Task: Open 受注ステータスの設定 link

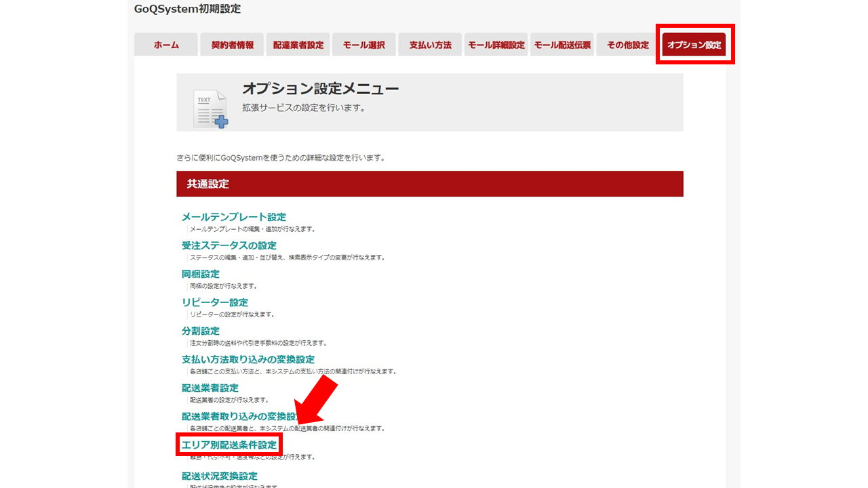Action: point(229,245)
